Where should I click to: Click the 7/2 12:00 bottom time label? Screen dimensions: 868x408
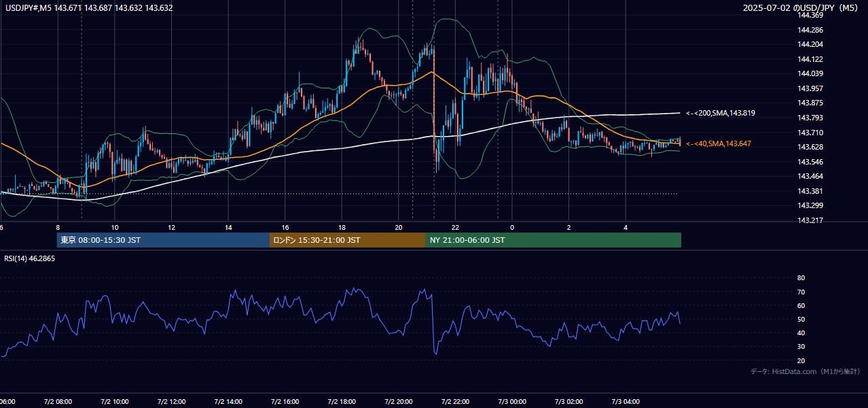click(172, 402)
